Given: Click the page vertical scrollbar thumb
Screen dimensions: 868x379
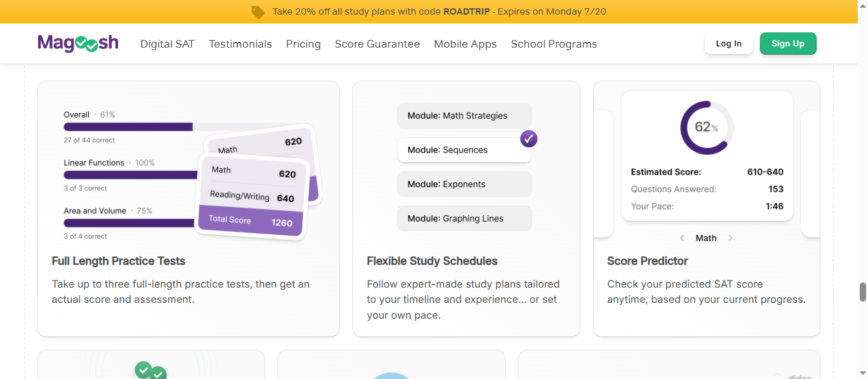Looking at the screenshot, I should [863, 292].
